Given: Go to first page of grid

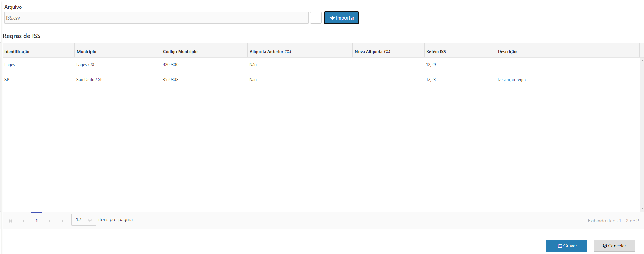Looking at the screenshot, I should (11, 221).
